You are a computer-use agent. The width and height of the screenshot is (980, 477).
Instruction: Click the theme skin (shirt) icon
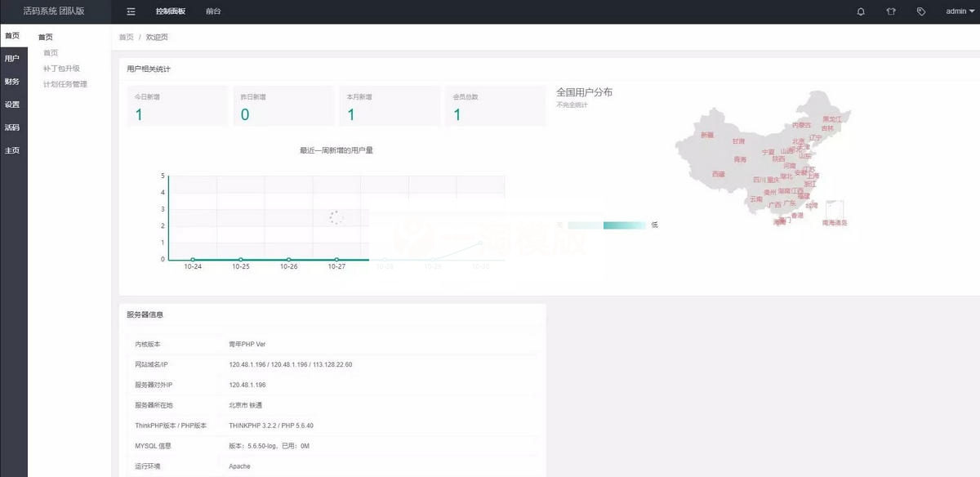(891, 11)
